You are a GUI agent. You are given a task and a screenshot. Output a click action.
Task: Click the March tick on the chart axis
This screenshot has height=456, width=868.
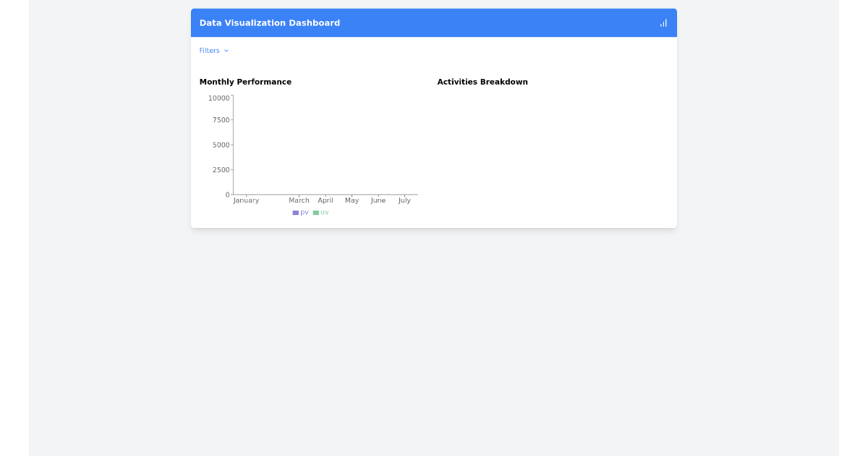click(x=299, y=200)
